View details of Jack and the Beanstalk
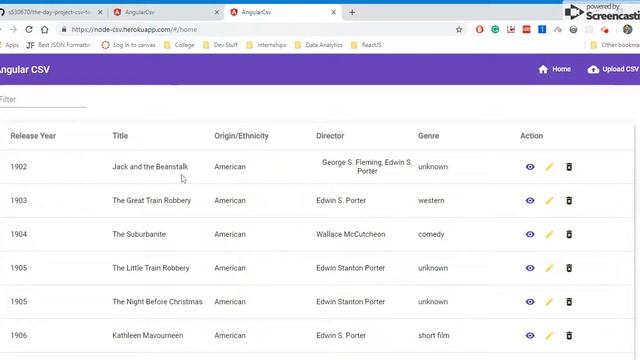The height and width of the screenshot is (360, 640). click(530, 167)
